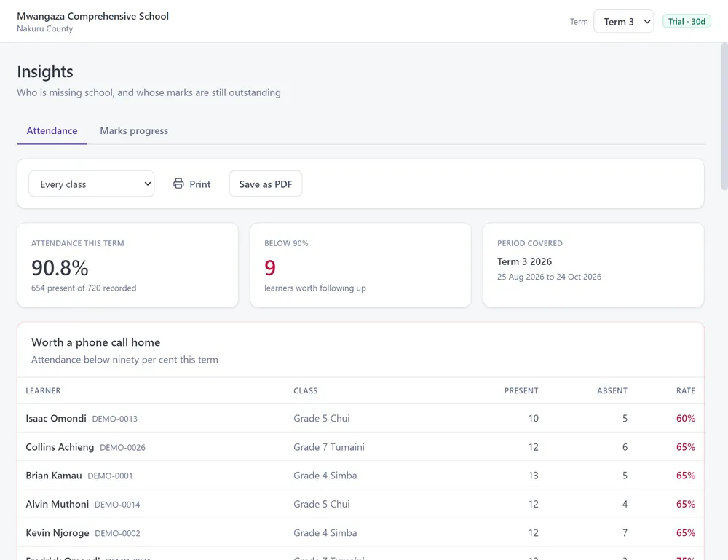Click the CLASS column header

pos(306,390)
